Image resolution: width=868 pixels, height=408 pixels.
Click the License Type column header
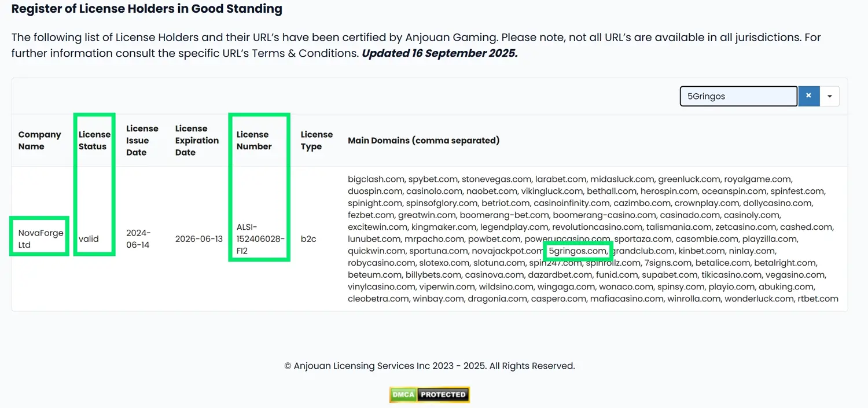316,140
